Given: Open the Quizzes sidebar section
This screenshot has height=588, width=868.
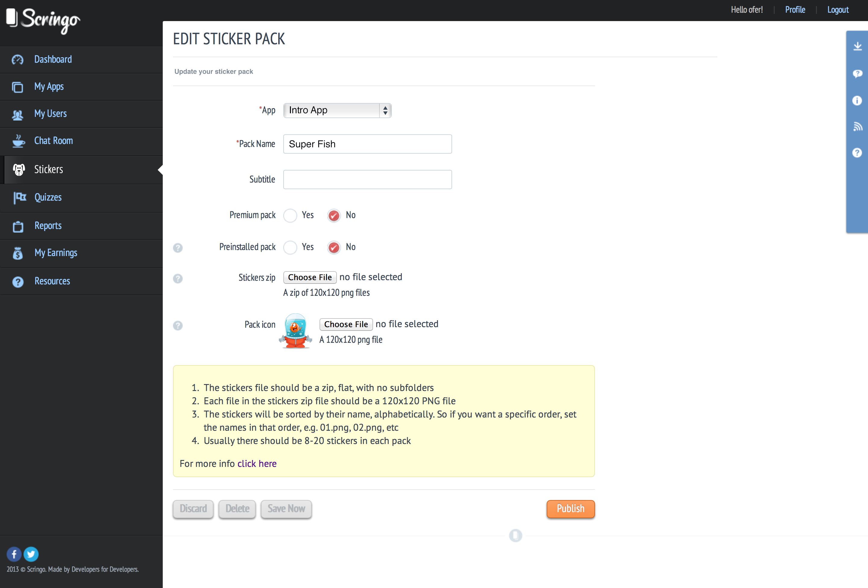Looking at the screenshot, I should [48, 198].
